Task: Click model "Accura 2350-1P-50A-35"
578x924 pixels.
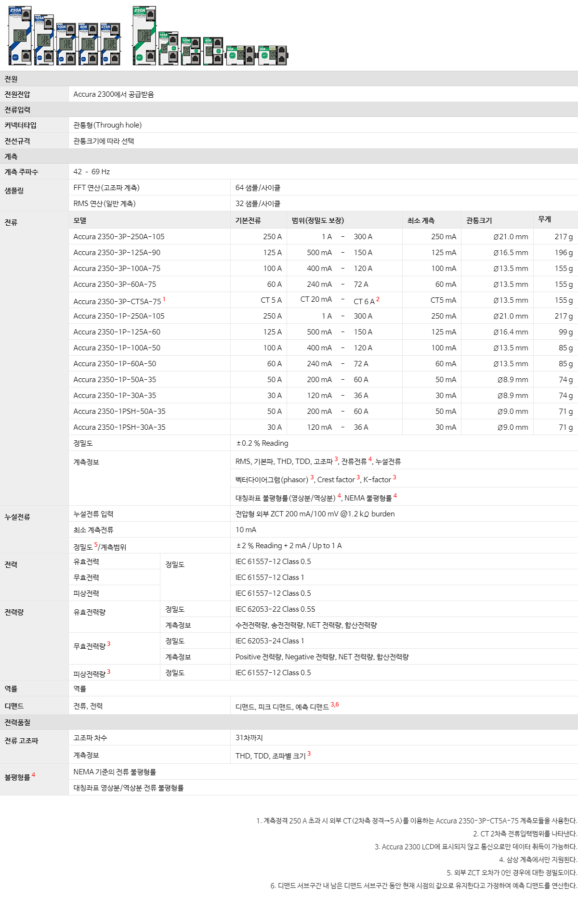Action: [115, 380]
